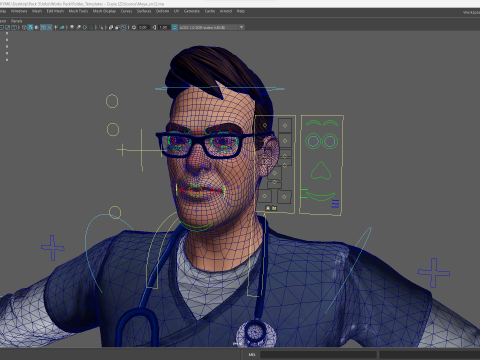The height and width of the screenshot is (360, 480).
Task: Click the gamma value field 1.00
Action: pos(163,27)
